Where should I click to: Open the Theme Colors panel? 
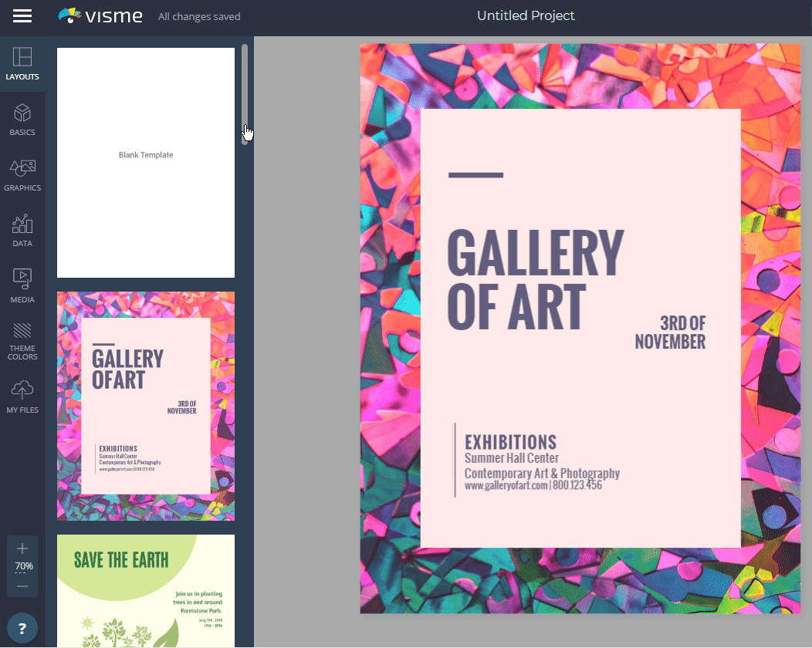point(22,342)
